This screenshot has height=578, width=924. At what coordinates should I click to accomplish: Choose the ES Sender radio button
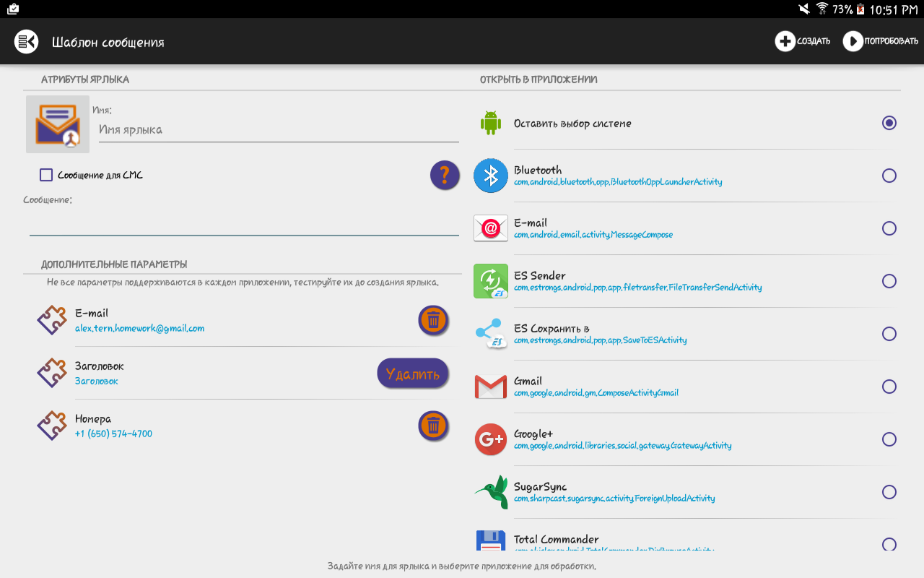(889, 281)
